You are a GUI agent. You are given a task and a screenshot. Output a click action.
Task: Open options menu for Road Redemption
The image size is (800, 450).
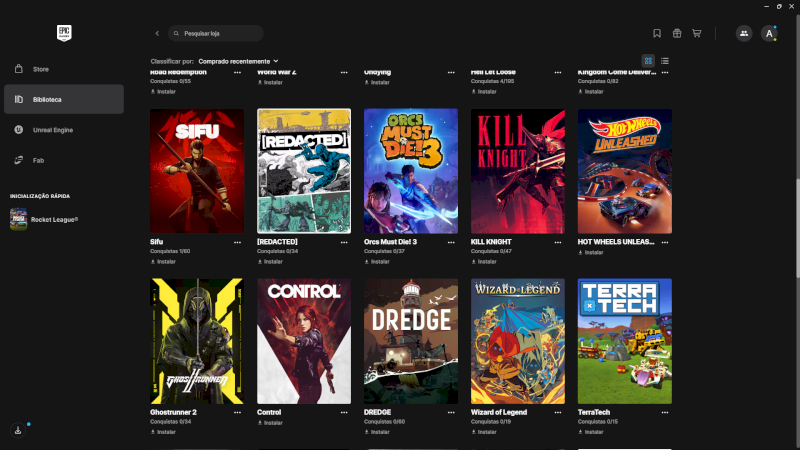237,72
